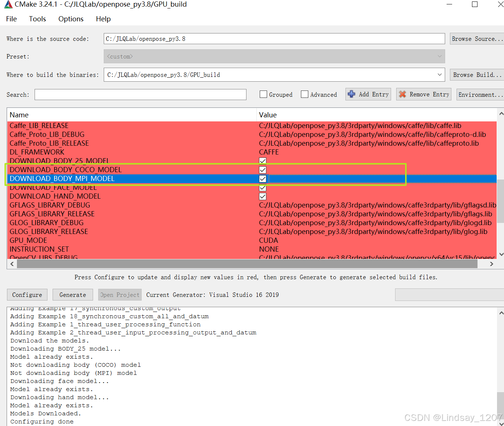Select the GFLAGS_LIBRARY_RELEASE entry name
Screen dimensions: 504x426
[x=52, y=214]
